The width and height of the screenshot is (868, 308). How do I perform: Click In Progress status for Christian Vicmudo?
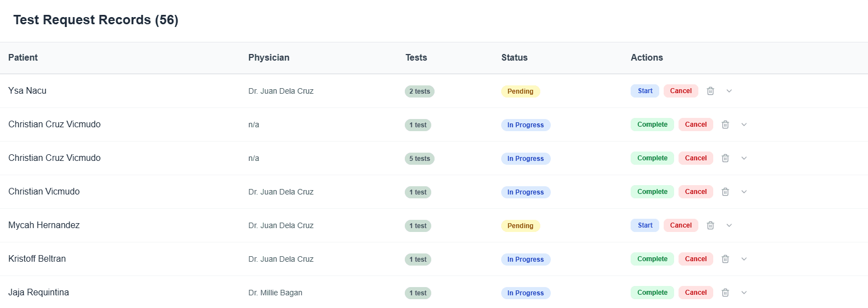pos(525,192)
